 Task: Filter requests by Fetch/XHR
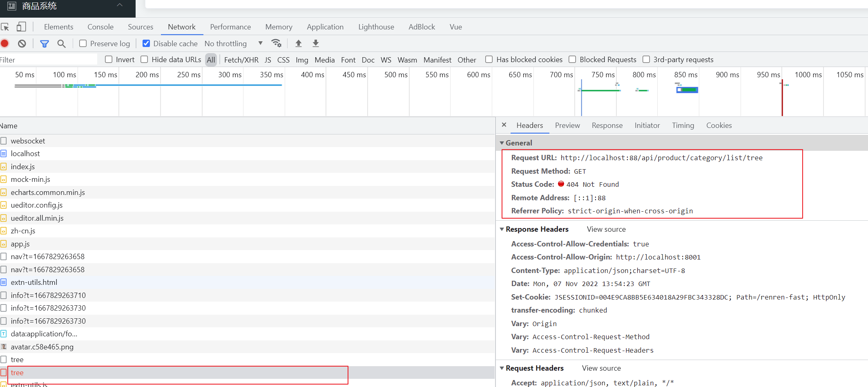(241, 60)
